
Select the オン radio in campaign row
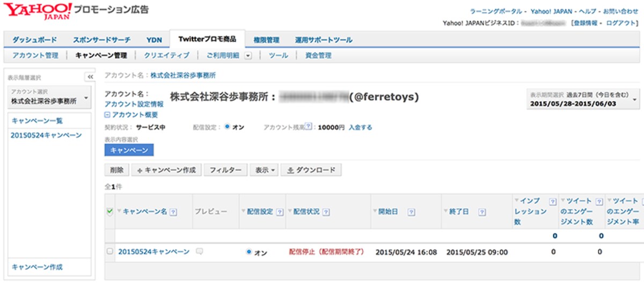point(248,252)
